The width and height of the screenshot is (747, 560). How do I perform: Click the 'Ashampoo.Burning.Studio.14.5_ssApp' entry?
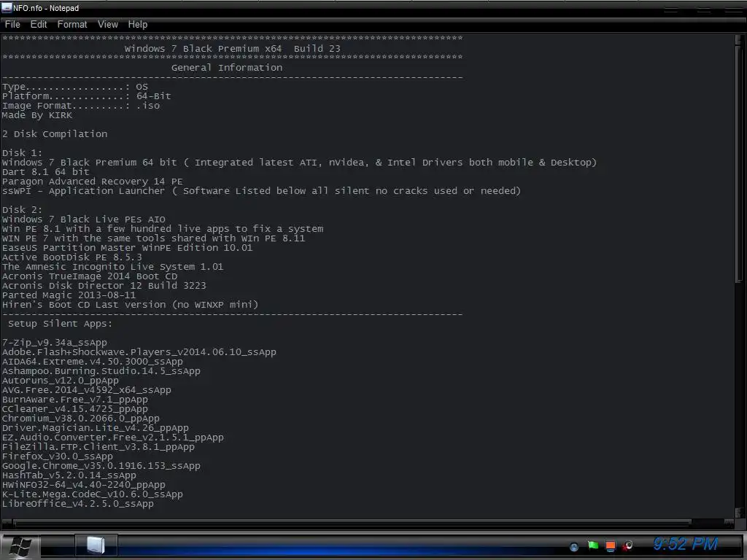click(101, 371)
